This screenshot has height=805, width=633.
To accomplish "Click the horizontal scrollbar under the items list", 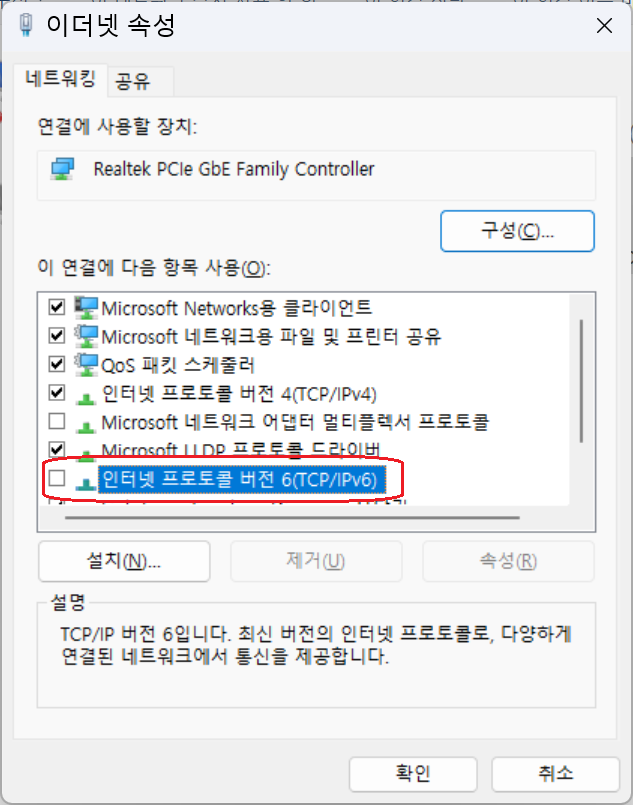I will click(x=292, y=518).
